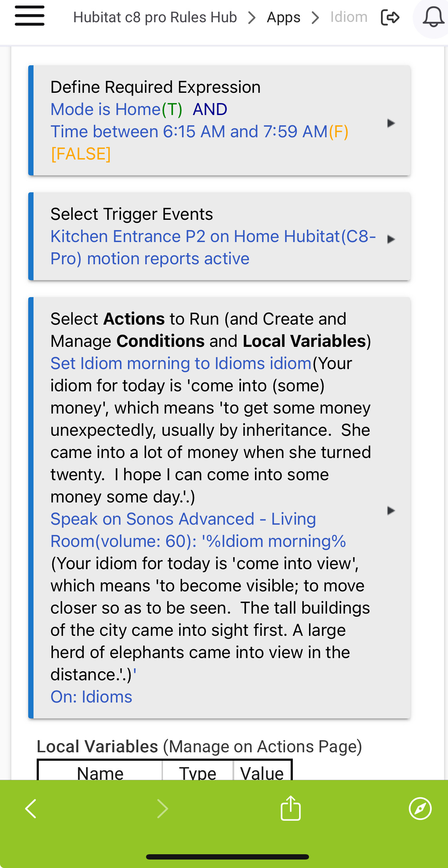Tap the compass browser icon
The height and width of the screenshot is (868, 448).
(420, 808)
